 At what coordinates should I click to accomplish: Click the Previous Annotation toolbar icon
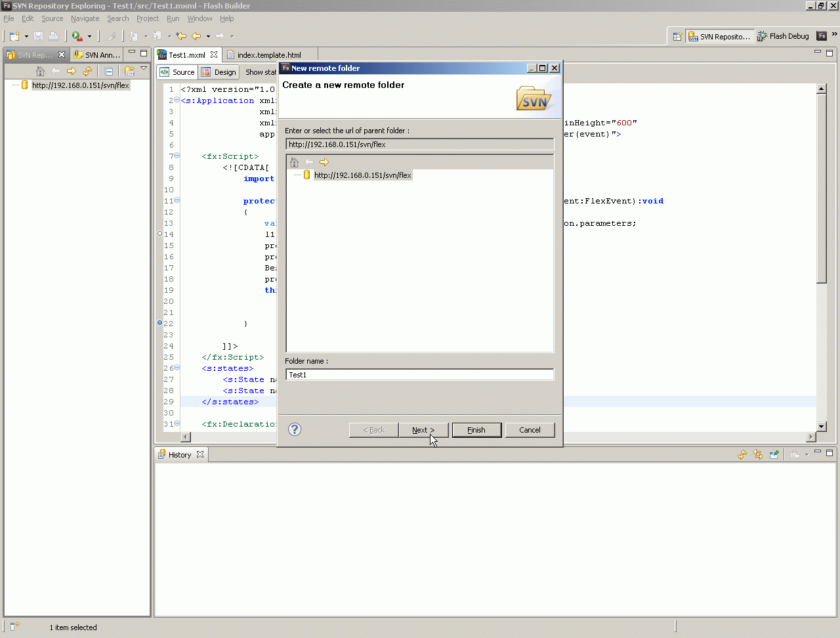point(157,36)
